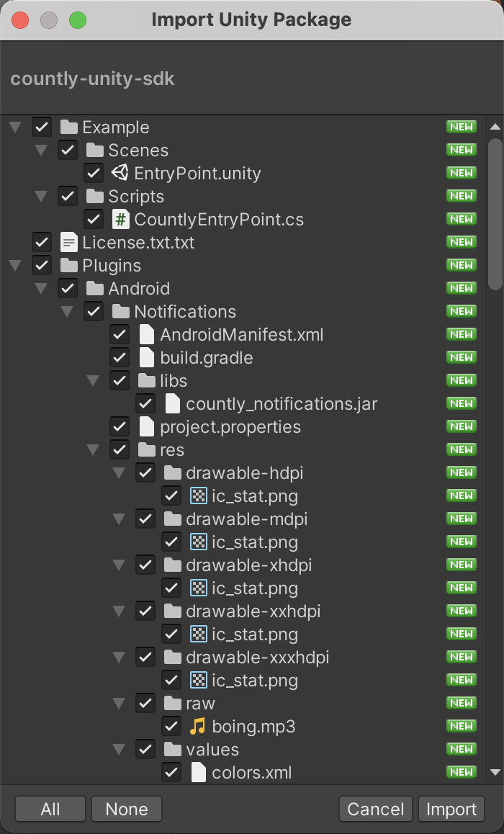Click the Unity scene icon beside EntryPoint.unity

[121, 173]
